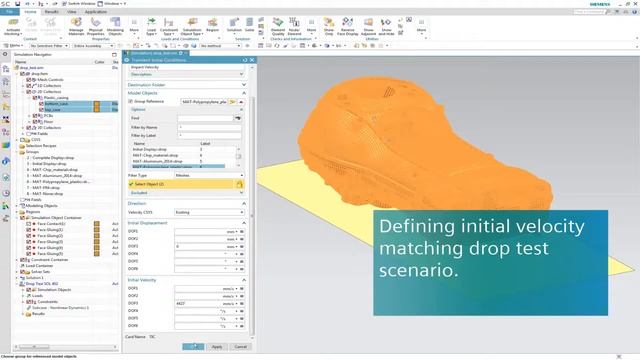Viewport: 640px width, 360px height.
Task: Open Modeling Objects tool
Action: pos(115,27)
